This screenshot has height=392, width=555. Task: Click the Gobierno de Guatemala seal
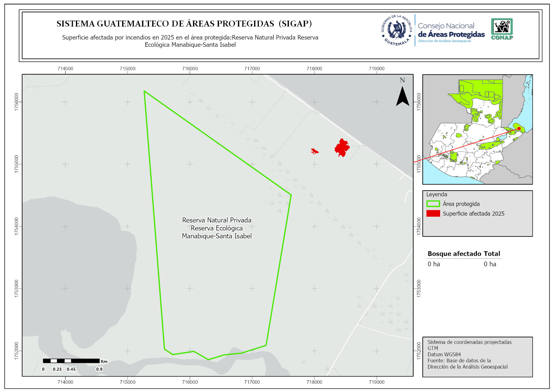pyautogui.click(x=396, y=30)
